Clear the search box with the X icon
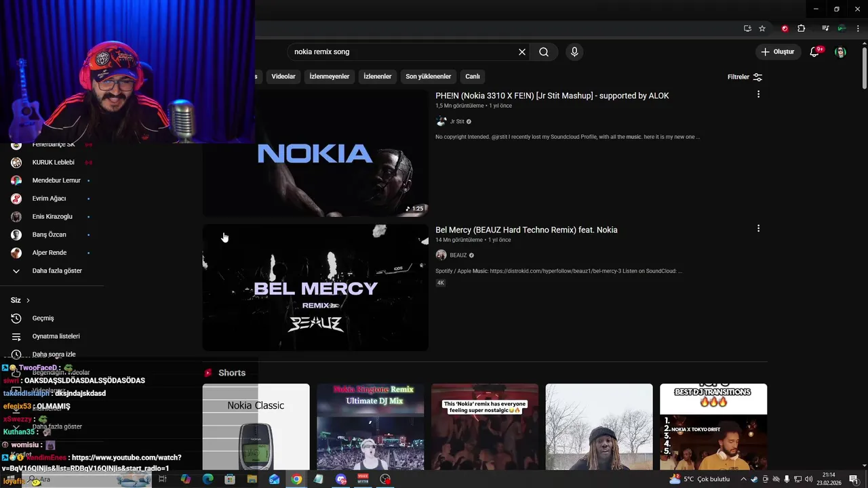 pos(522,52)
